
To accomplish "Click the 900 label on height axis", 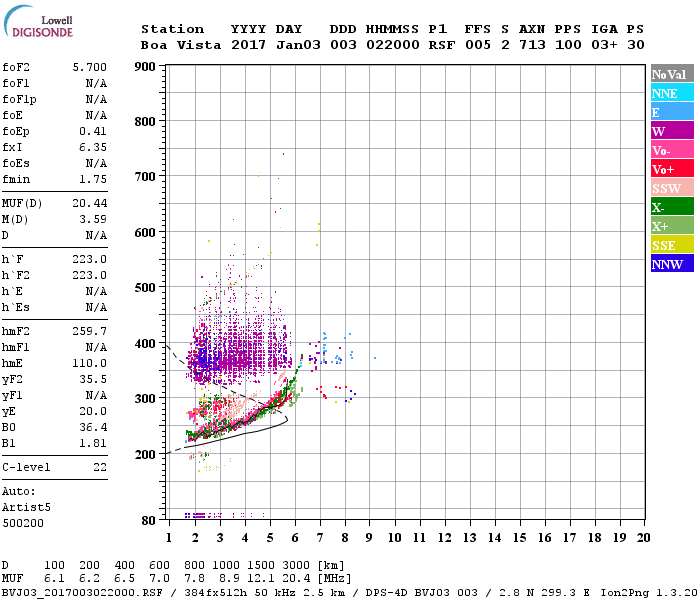I will coord(145,67).
